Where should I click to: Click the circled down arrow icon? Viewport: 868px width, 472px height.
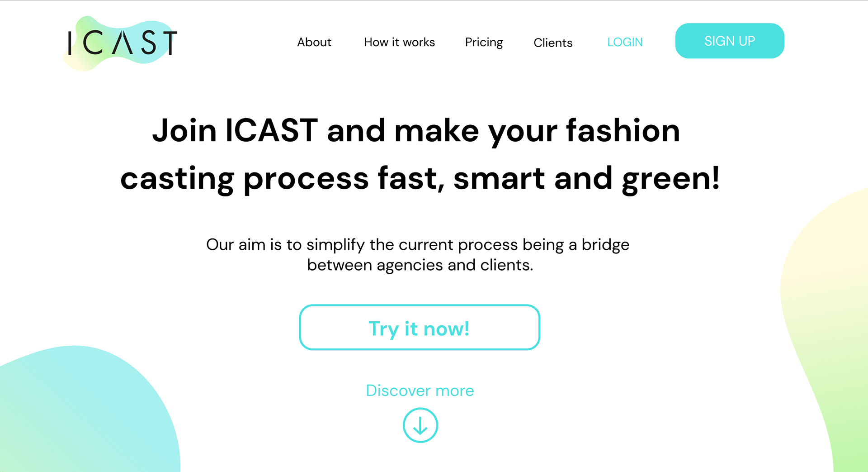click(x=420, y=425)
